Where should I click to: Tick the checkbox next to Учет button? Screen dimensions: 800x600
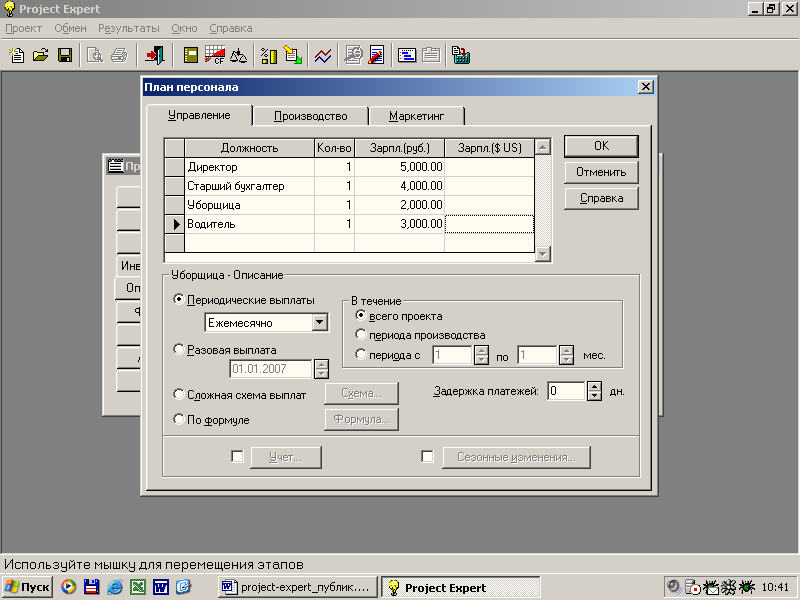237,456
